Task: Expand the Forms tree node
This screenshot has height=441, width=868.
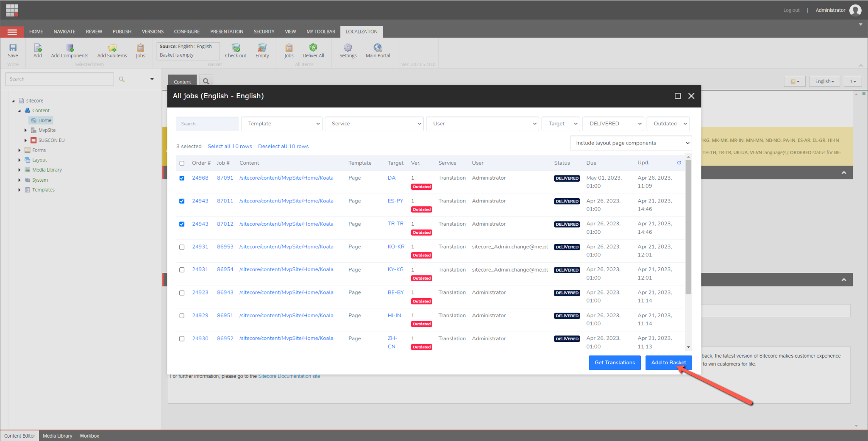Action: pyautogui.click(x=19, y=150)
